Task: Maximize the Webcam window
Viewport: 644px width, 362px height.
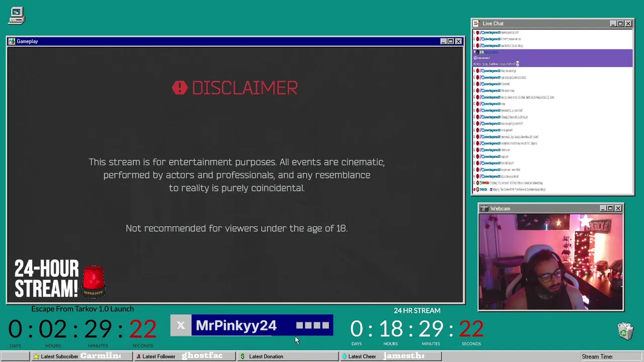Action: (x=610, y=209)
